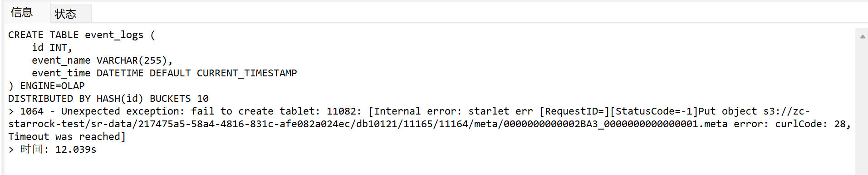Click the ENGINE=OLAP text
This screenshot has width=868, height=175.
52,86
